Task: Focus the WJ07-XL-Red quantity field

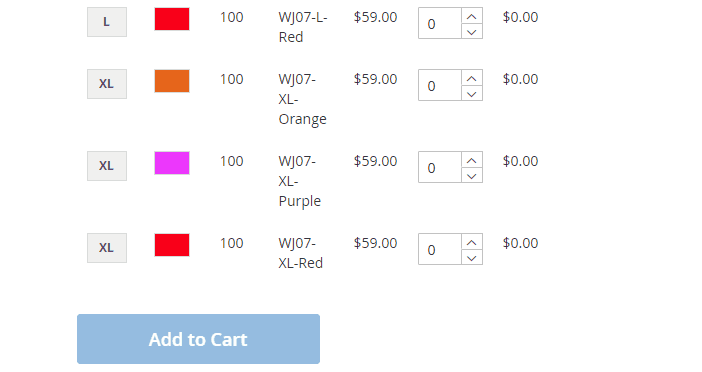Action: 440,249
